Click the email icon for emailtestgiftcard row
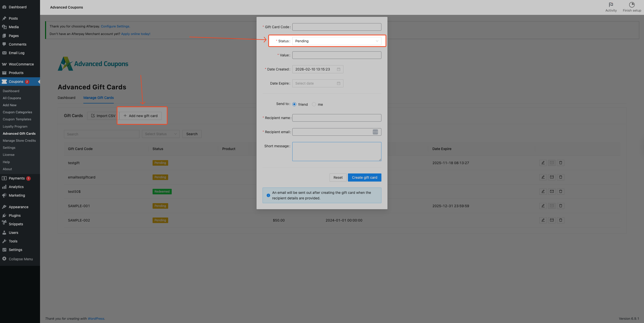Image resolution: width=644 pixels, height=323 pixels. 552,177
